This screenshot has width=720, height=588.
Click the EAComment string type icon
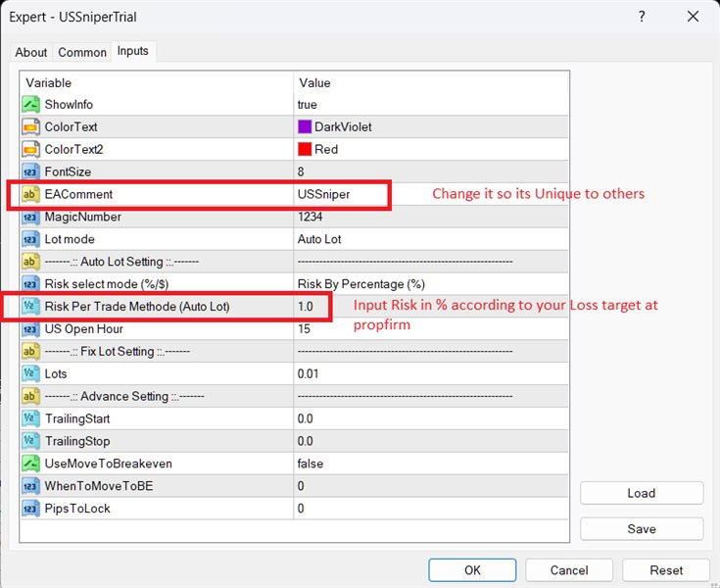[x=30, y=194]
